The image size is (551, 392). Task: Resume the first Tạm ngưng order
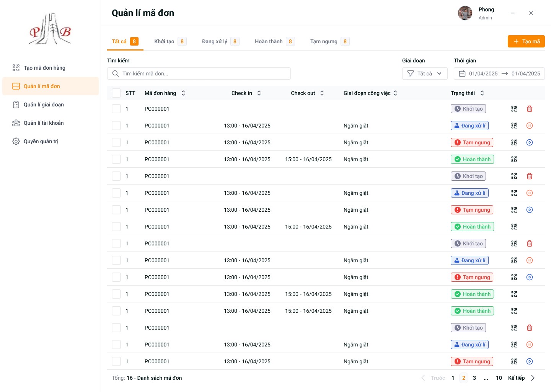coord(530,142)
